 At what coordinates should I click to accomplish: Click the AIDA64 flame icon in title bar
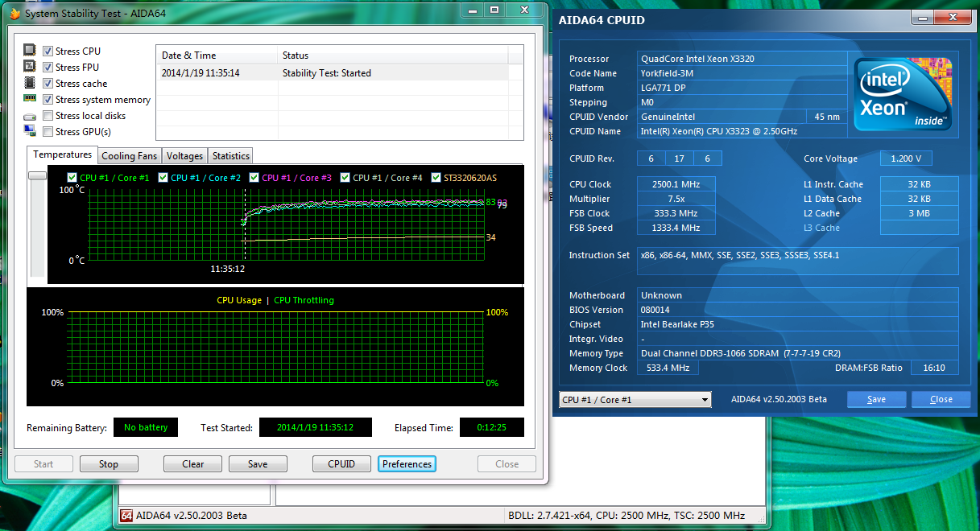point(14,14)
